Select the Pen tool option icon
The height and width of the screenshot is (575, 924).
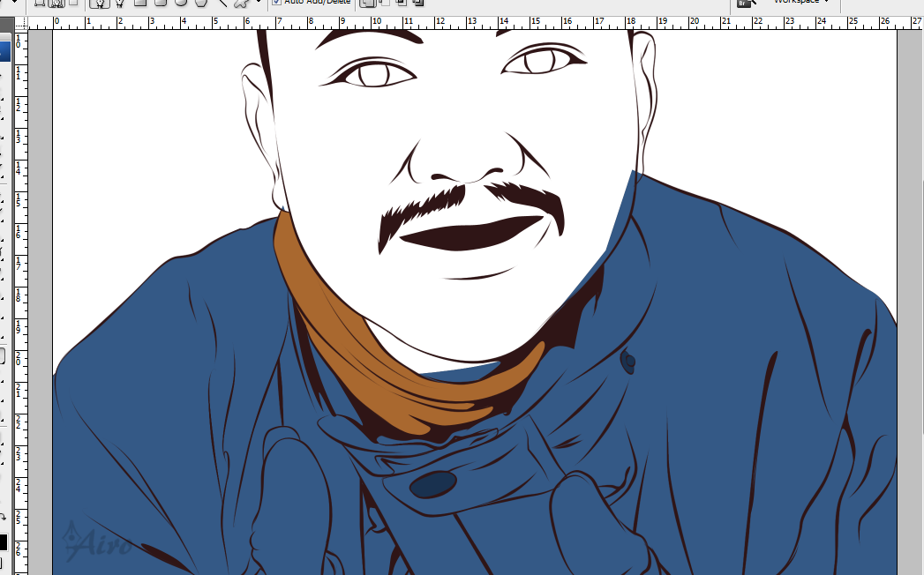click(100, 3)
